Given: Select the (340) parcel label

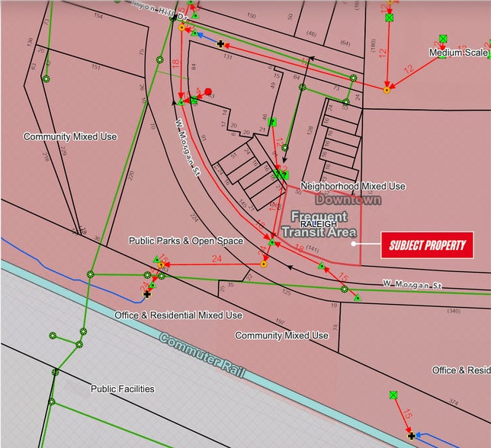Looking at the screenshot, I should click(454, 311).
